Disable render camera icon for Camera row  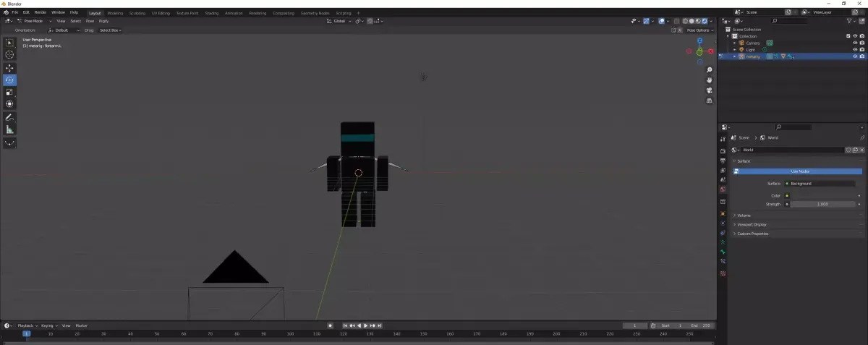(x=861, y=43)
